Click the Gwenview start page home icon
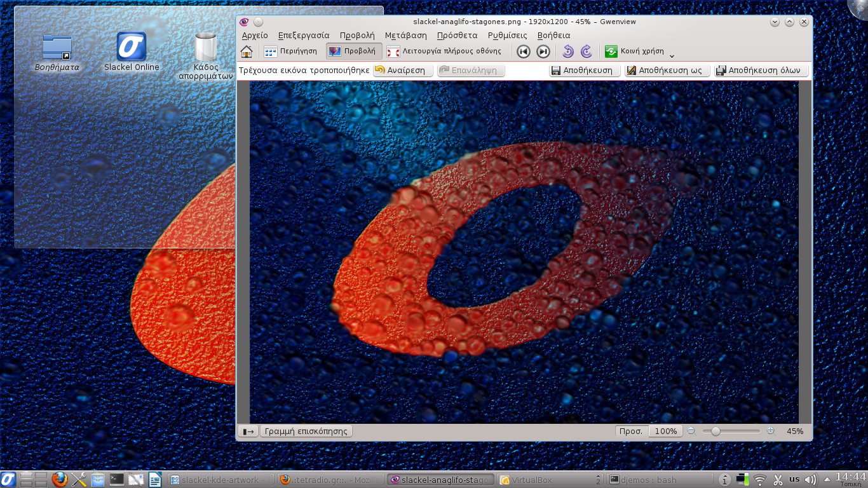 coord(247,51)
